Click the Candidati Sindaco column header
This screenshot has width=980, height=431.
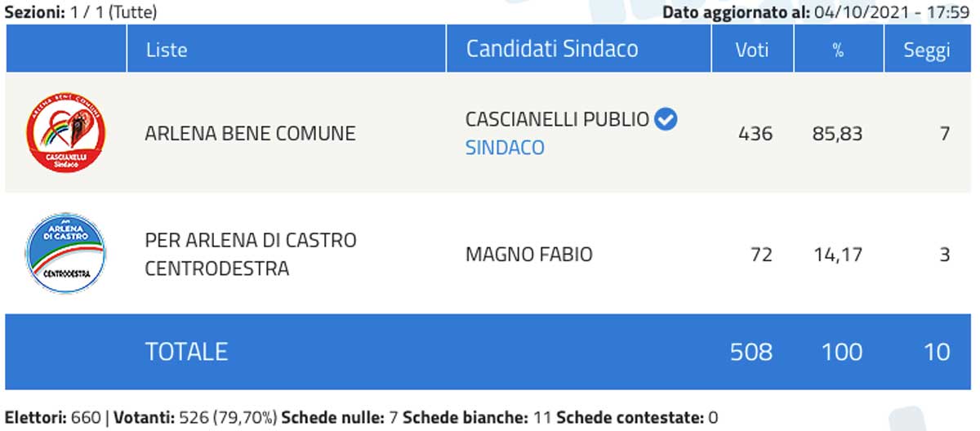click(552, 49)
